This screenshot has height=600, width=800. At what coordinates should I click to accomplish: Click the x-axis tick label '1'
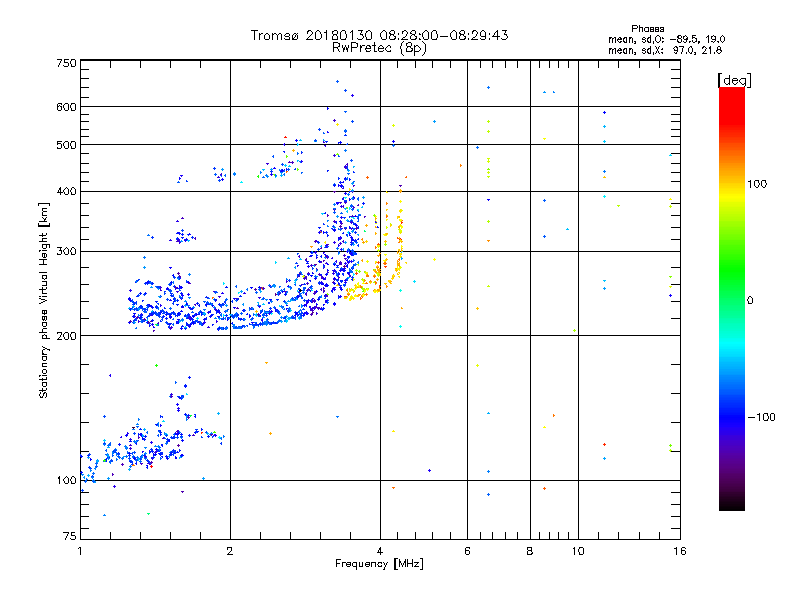point(80,551)
